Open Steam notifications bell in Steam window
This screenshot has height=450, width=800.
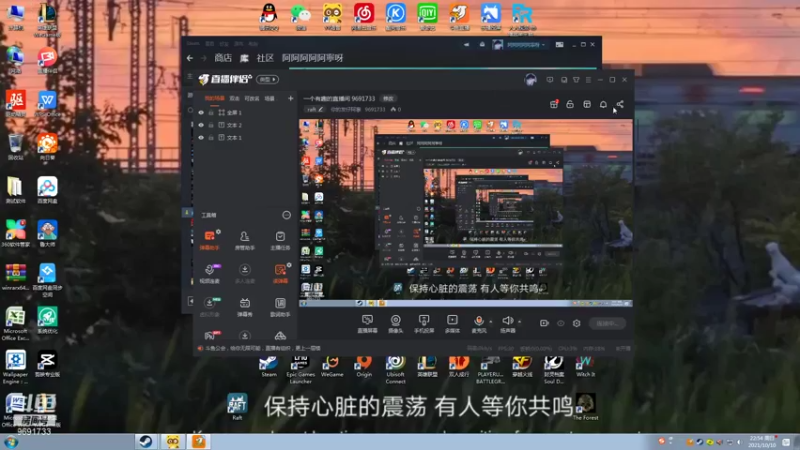click(x=482, y=45)
